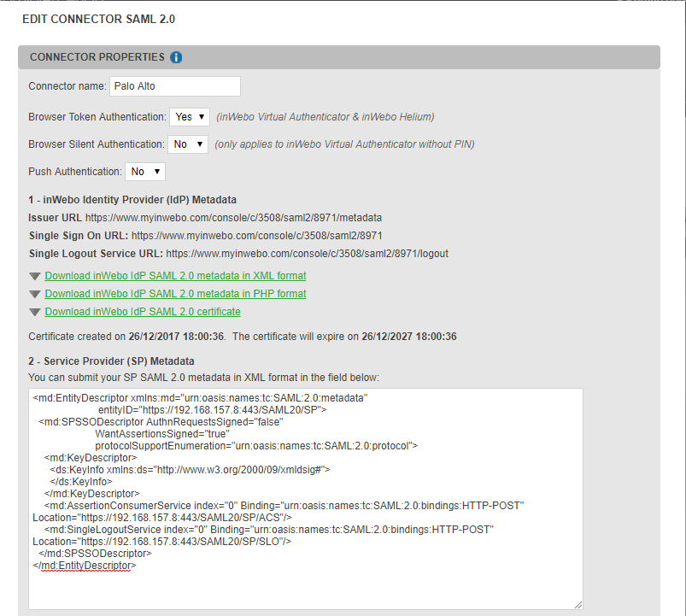This screenshot has width=686, height=616.
Task: Click the info icon beside Connector Properties
Action: coord(176,57)
